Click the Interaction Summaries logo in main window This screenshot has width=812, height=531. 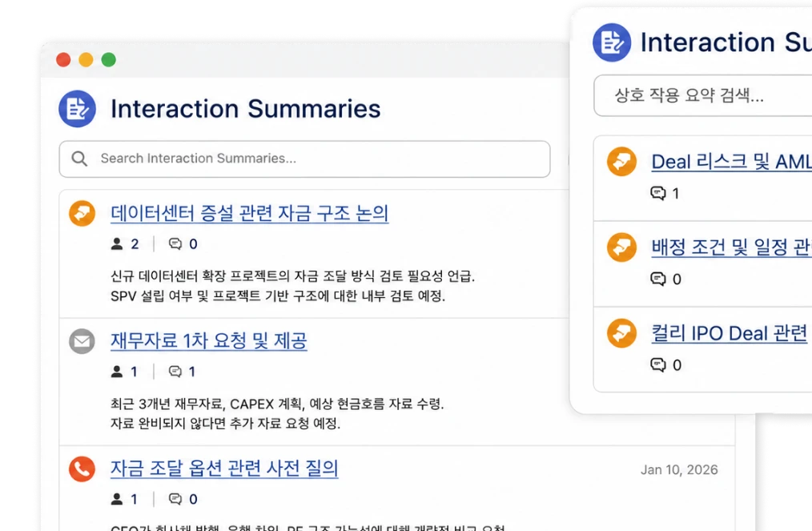[77, 109]
